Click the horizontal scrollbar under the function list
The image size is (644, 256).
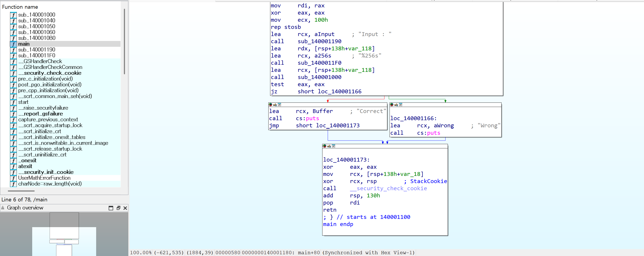(x=21, y=191)
